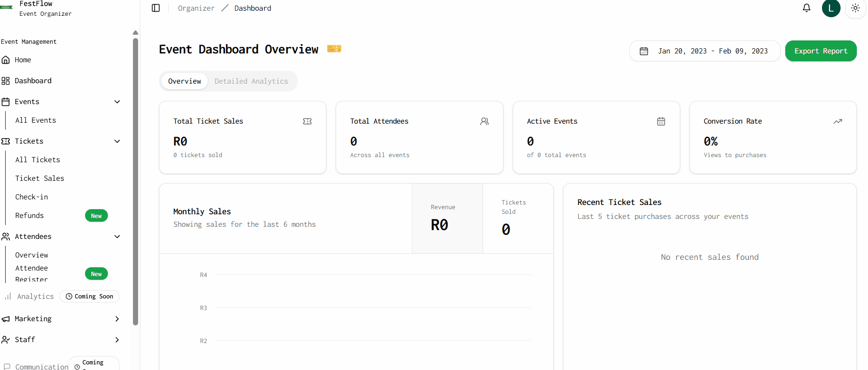Screen dimensions: 868x370
Task: Click the attendees icon in Total Attendees card
Action: pyautogui.click(x=484, y=121)
